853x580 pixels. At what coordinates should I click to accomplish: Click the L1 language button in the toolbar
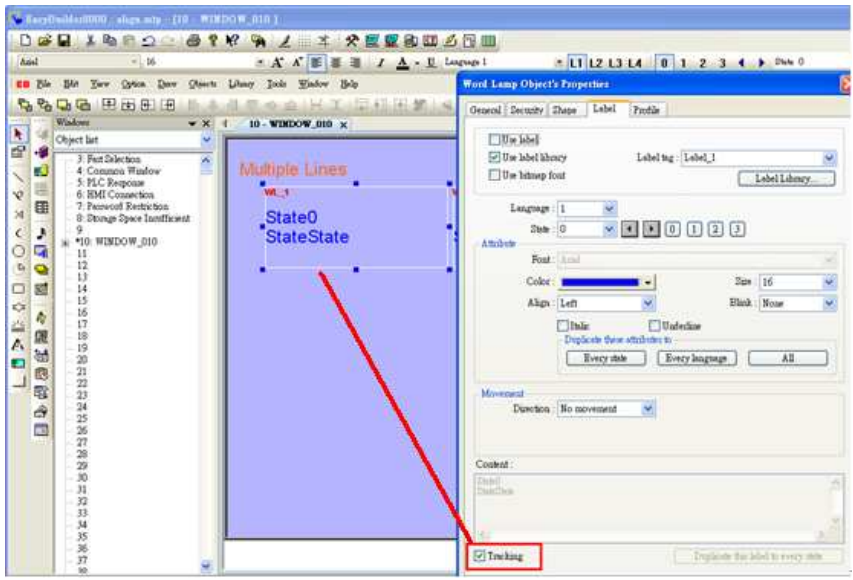(x=576, y=63)
